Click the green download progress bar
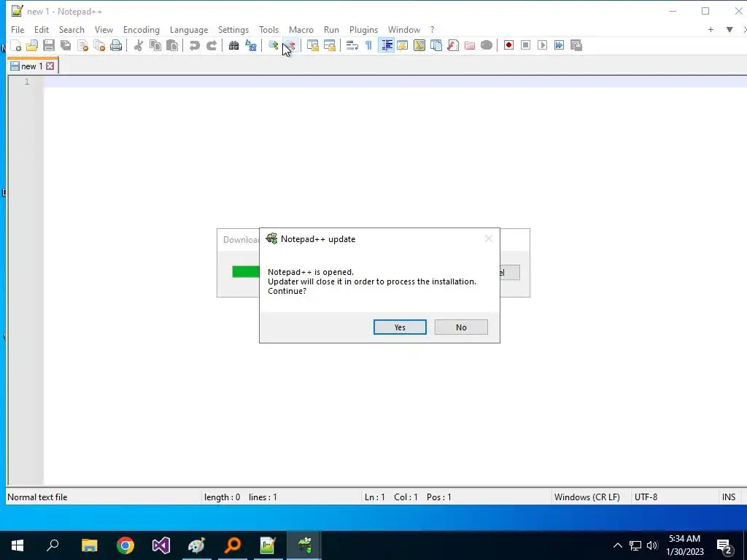Screen dimensions: 747x560 pos(246,272)
